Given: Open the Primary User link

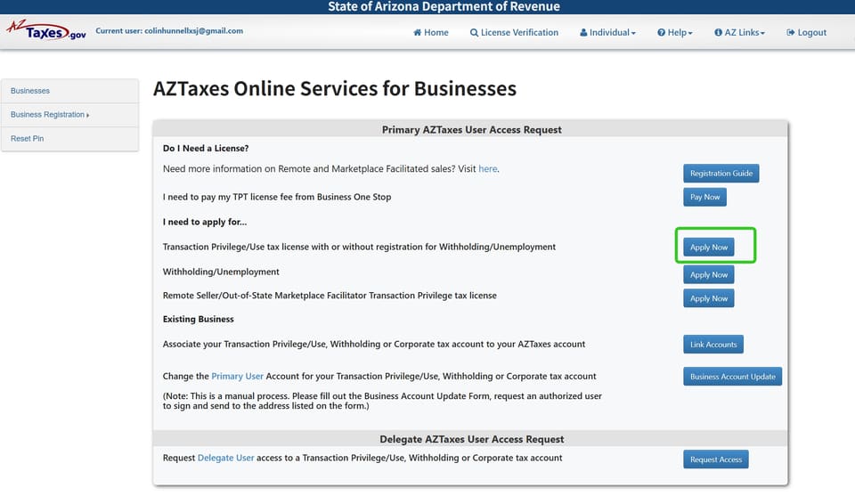Looking at the screenshot, I should coord(237,377).
